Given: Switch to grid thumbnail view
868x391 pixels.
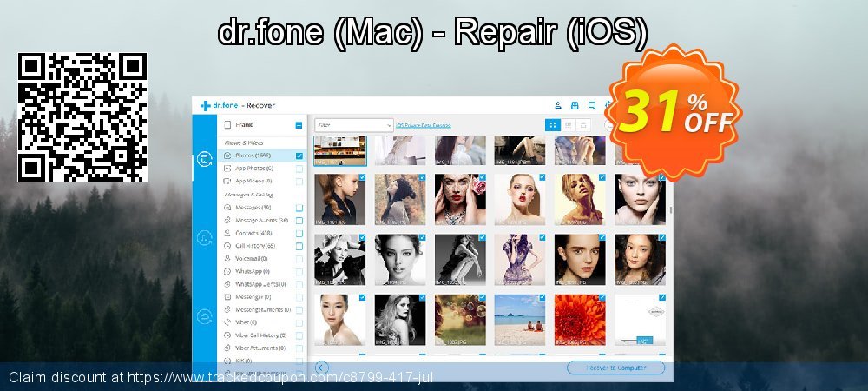Looking at the screenshot, I should point(552,125).
